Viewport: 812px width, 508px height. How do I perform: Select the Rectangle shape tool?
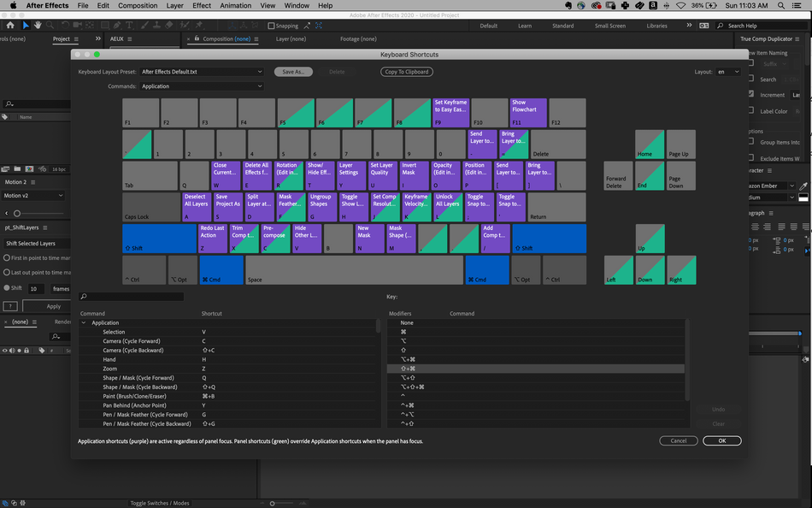(104, 26)
